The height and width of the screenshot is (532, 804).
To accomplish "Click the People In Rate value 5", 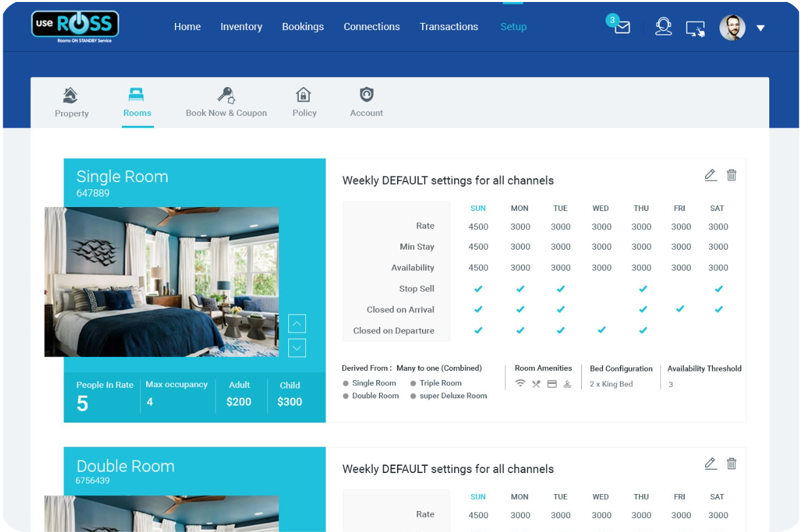I will coord(82,404).
